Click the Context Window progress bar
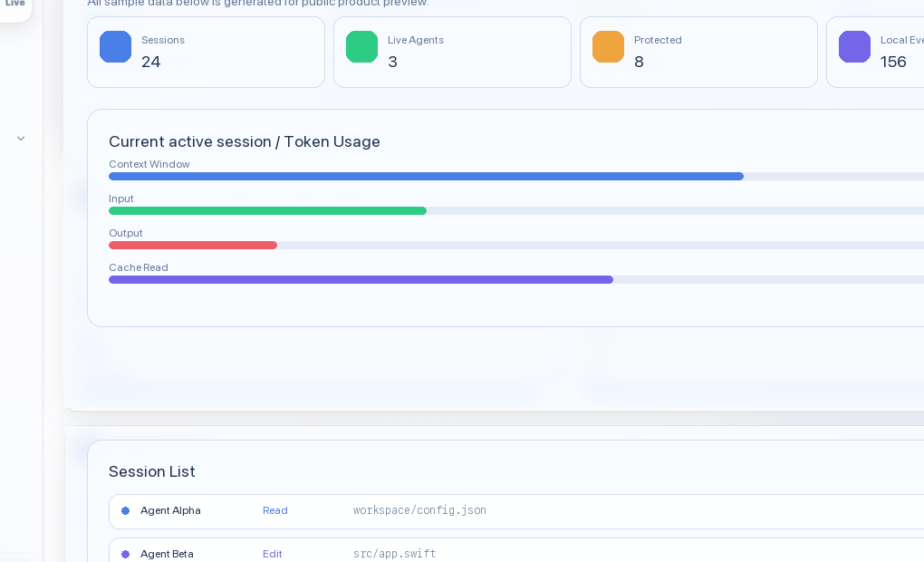The height and width of the screenshot is (562, 924). [516, 177]
